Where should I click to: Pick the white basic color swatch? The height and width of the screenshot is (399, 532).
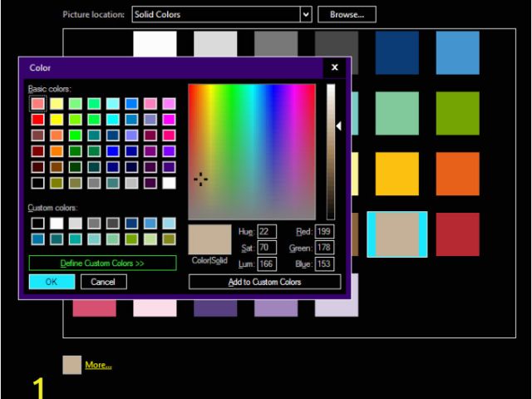point(170,183)
